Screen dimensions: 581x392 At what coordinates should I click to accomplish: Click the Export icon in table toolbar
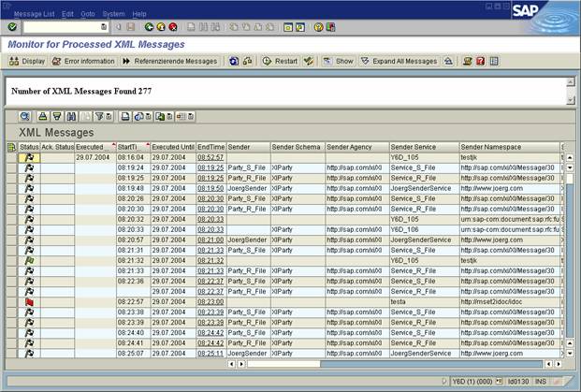tap(160, 117)
